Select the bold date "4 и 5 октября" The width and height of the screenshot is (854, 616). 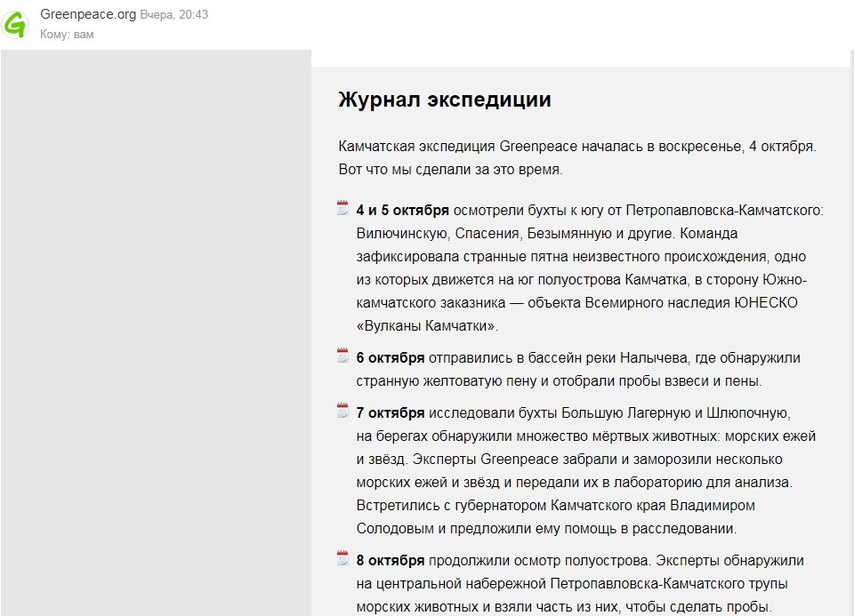point(402,210)
